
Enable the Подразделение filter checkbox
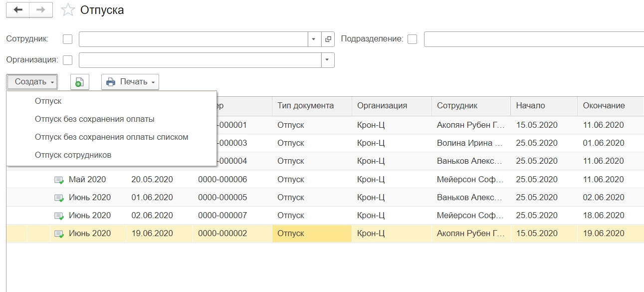(412, 39)
